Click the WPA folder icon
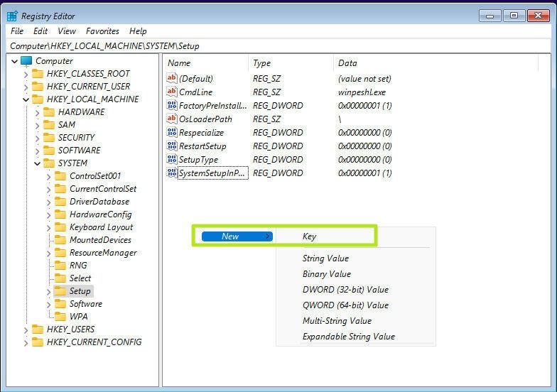557x392 pixels. pyautogui.click(x=60, y=317)
